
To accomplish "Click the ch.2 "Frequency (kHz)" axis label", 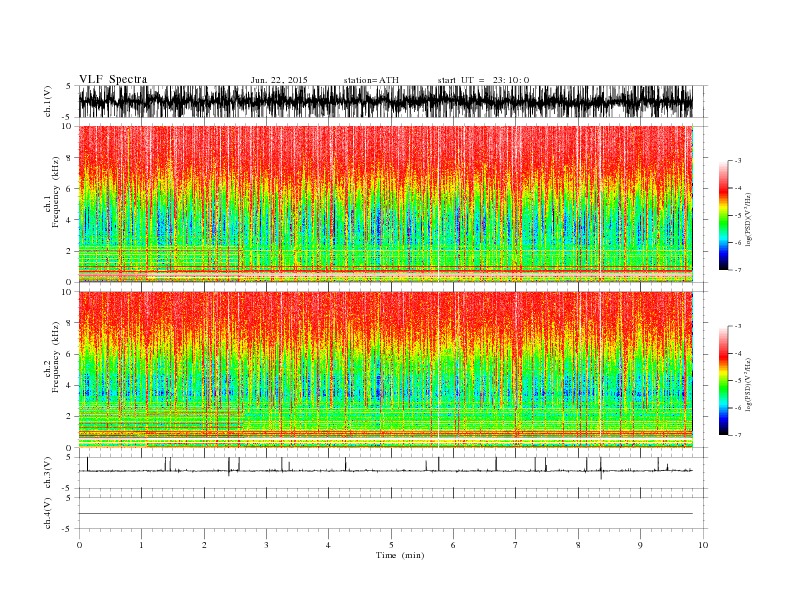I will coord(56,357).
